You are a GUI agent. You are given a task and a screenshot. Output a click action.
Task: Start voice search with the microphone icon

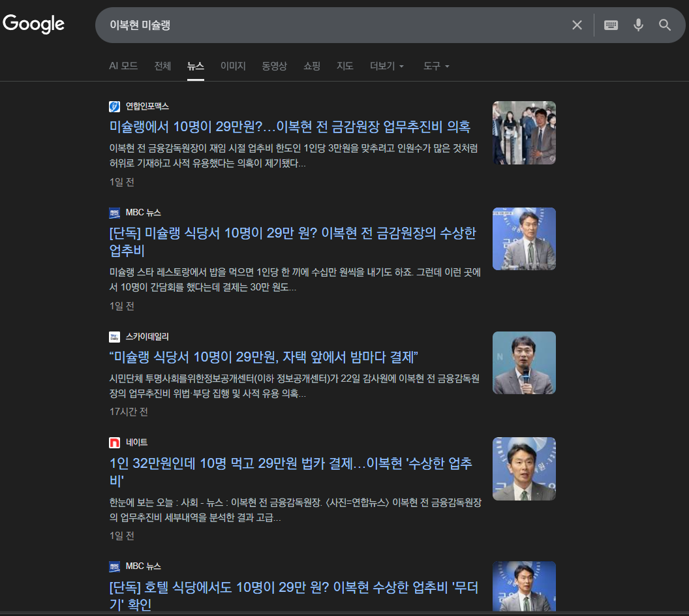click(638, 25)
